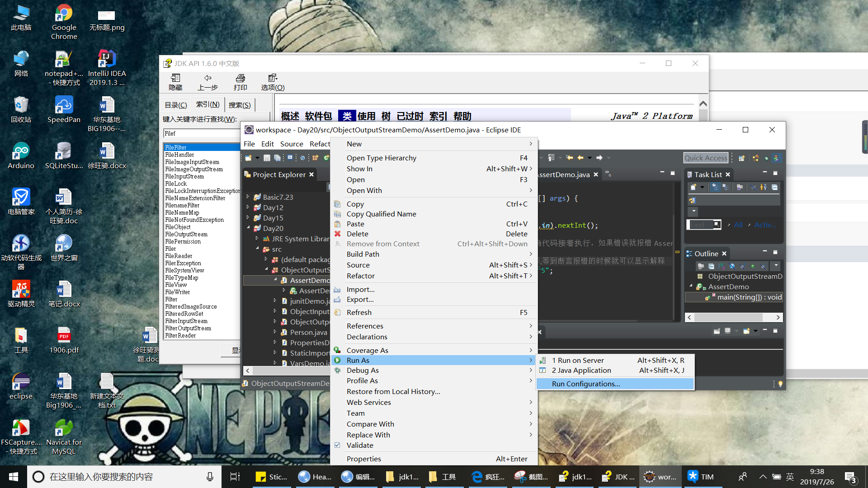Click Collapse All icon in Outline toolbar

pos(711,266)
